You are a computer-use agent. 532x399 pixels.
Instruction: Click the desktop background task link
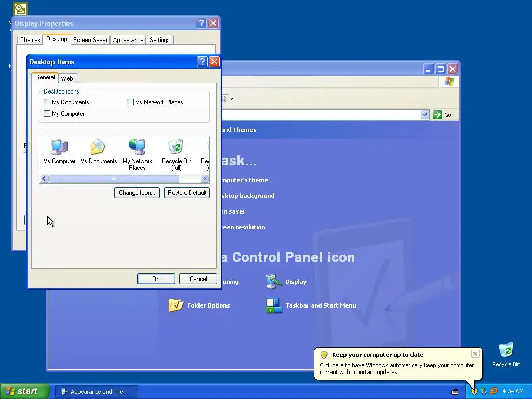(x=248, y=196)
